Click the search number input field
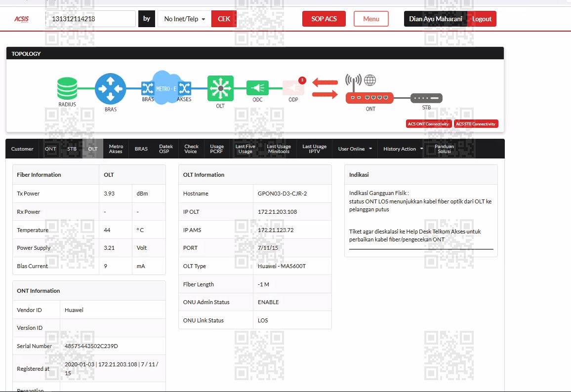571x392 pixels. pos(91,19)
